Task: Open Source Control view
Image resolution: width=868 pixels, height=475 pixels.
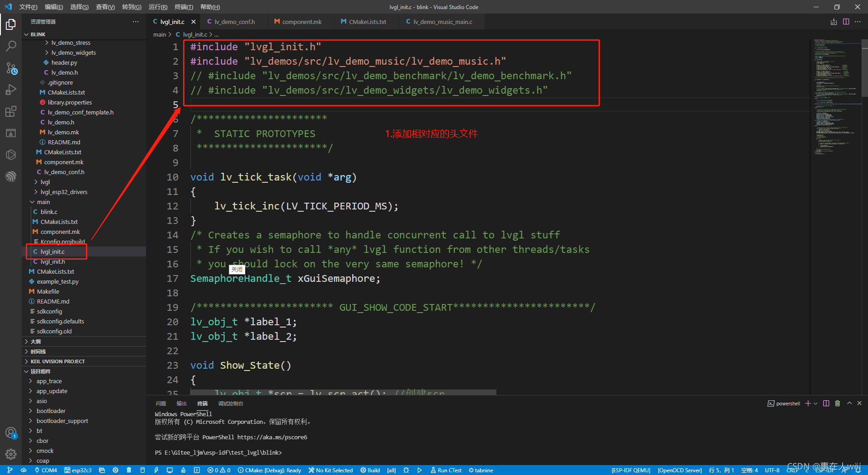Action: (x=11, y=69)
